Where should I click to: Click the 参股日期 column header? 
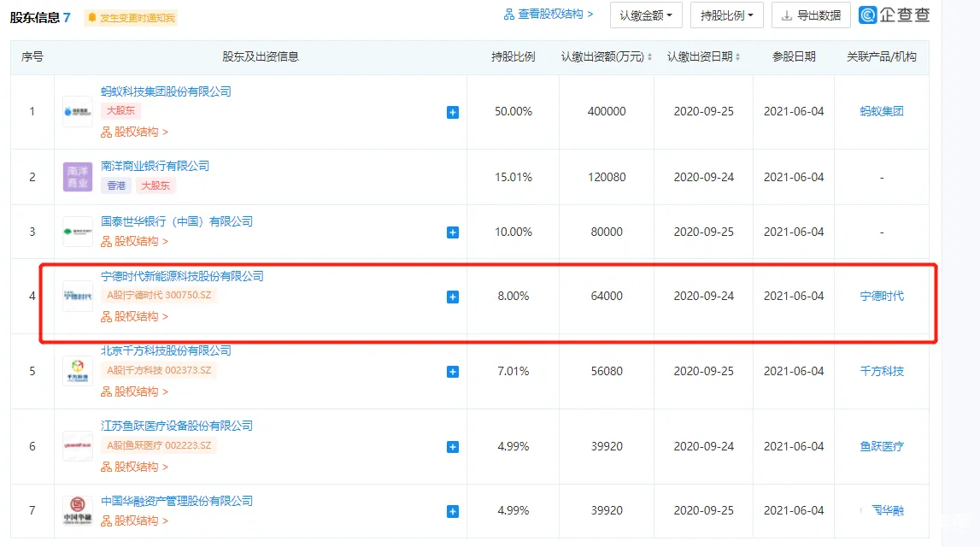(794, 57)
